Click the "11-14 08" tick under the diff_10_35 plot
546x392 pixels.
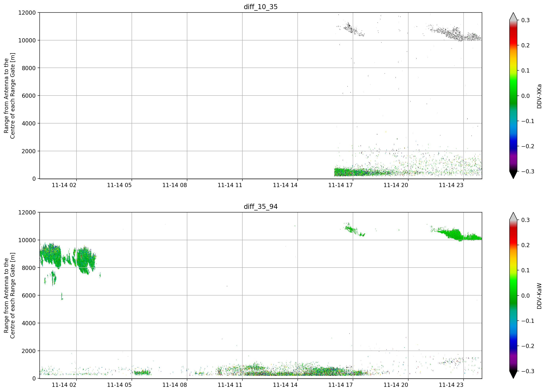click(x=175, y=185)
